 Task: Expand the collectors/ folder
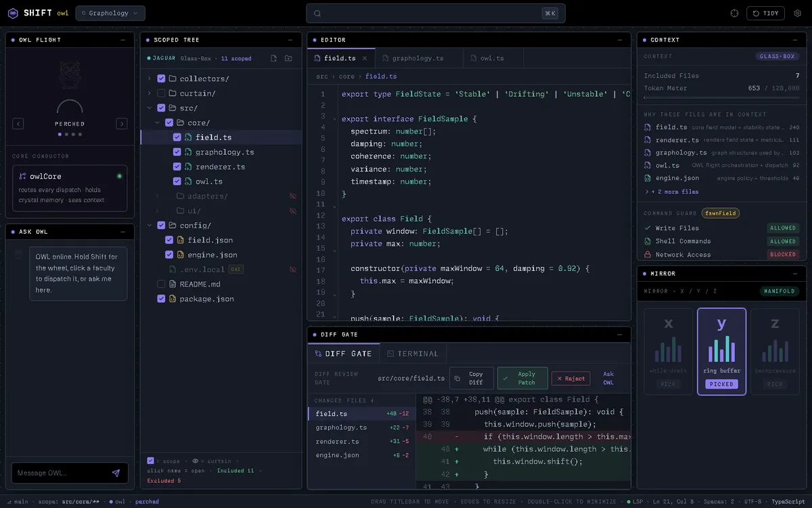coord(150,79)
